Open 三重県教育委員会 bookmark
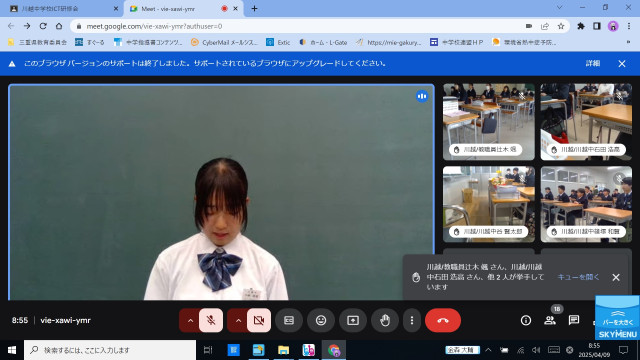 pos(38,42)
